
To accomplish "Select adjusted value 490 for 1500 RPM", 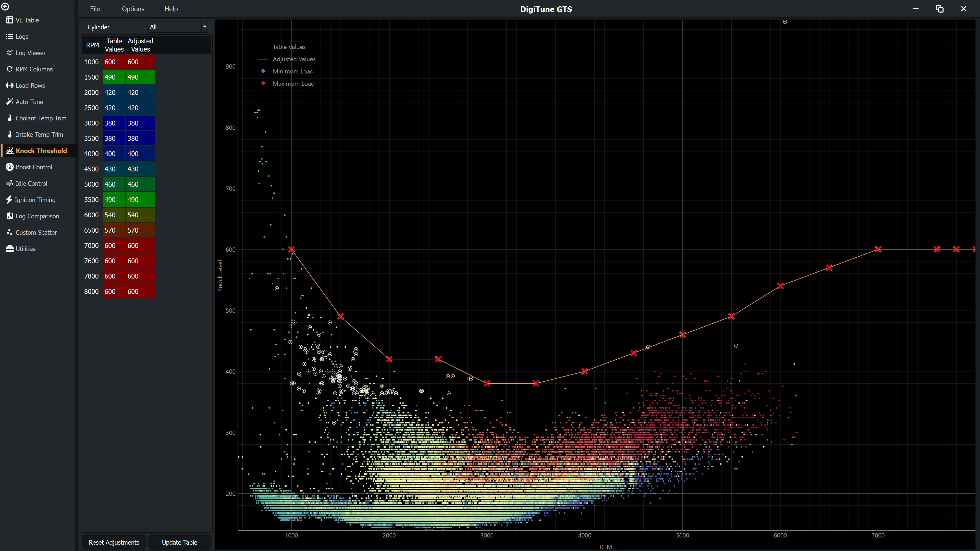I will tap(140, 77).
